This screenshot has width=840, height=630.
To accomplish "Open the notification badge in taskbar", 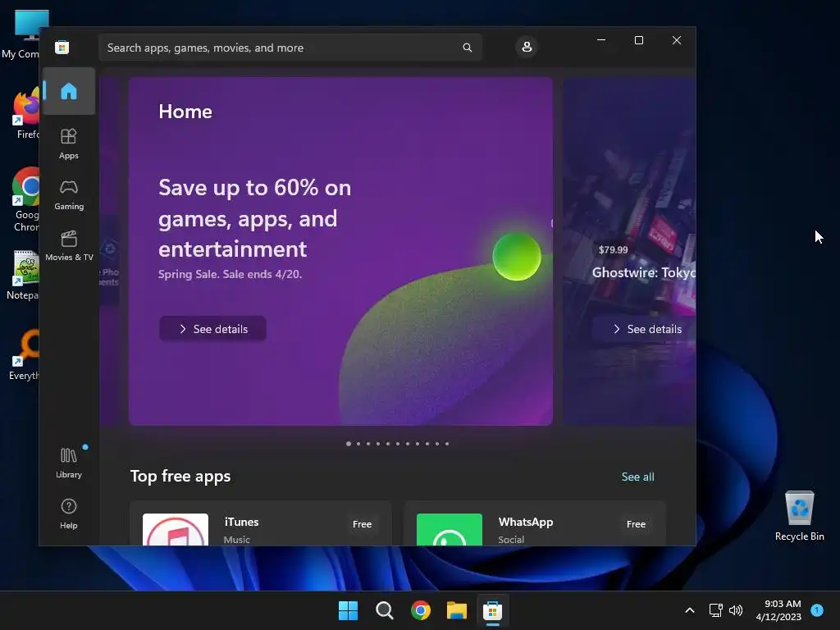I will (817, 609).
